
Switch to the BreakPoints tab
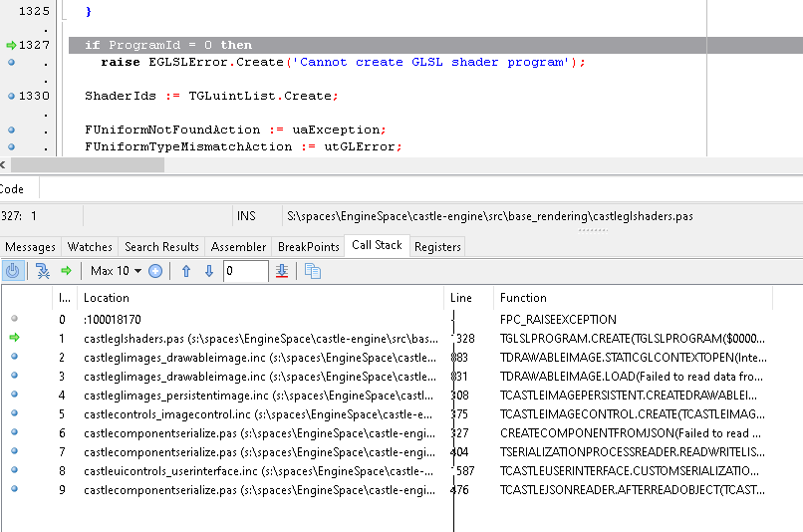[308, 247]
